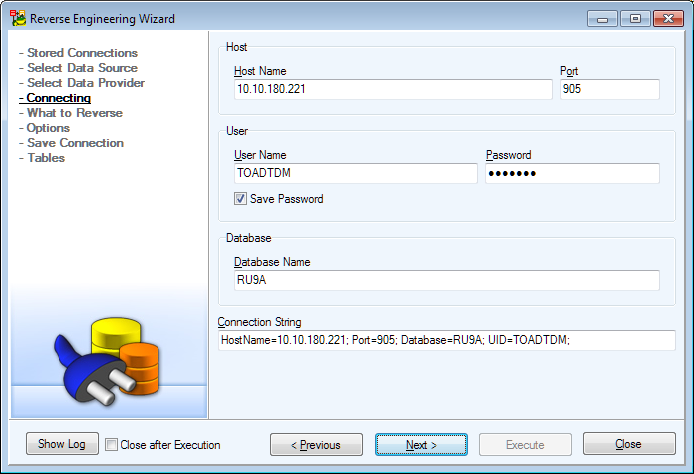The width and height of the screenshot is (694, 474).
Task: Click into the Password field
Action: (572, 173)
